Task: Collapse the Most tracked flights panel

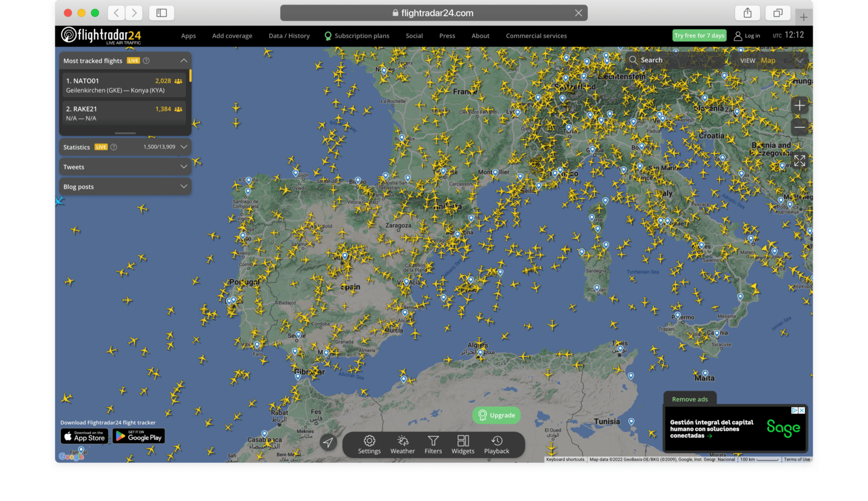Action: 184,60
